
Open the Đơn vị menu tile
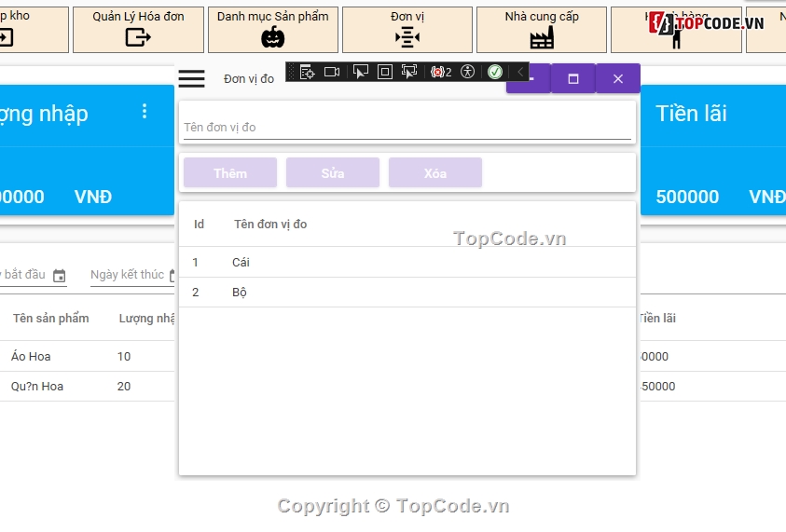(407, 30)
